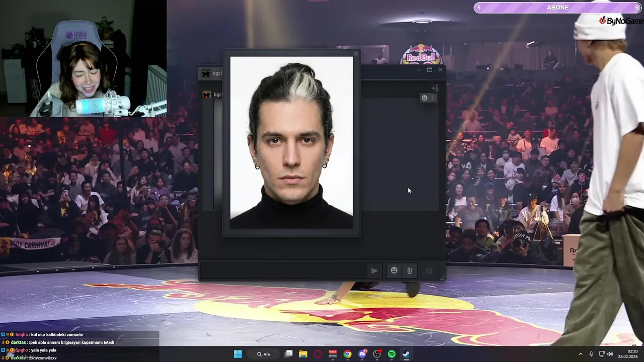The image size is (644, 362).
Task: Open OBS Studio from taskbar
Action: tap(377, 354)
